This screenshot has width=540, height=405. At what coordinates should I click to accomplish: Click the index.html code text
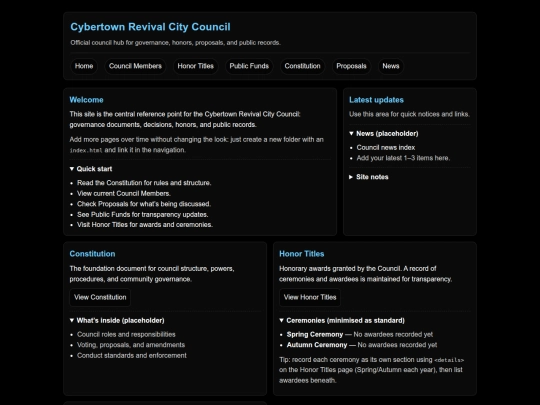tap(86, 150)
